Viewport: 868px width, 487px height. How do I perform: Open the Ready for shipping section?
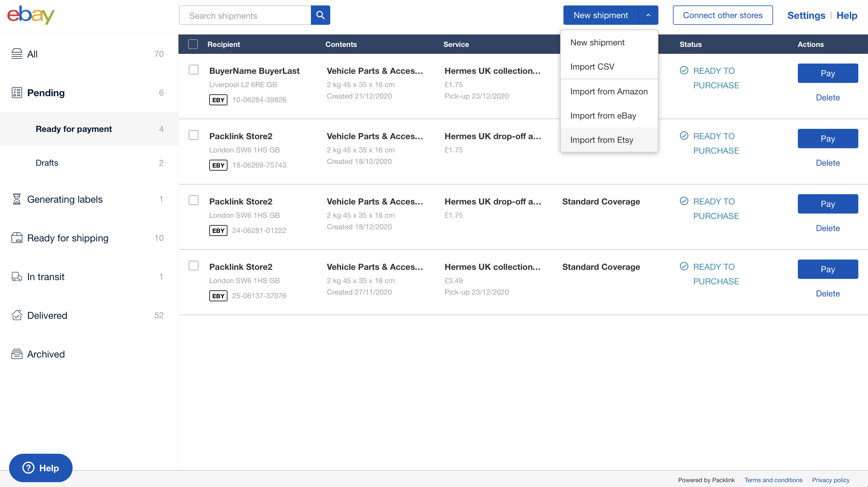point(89,238)
